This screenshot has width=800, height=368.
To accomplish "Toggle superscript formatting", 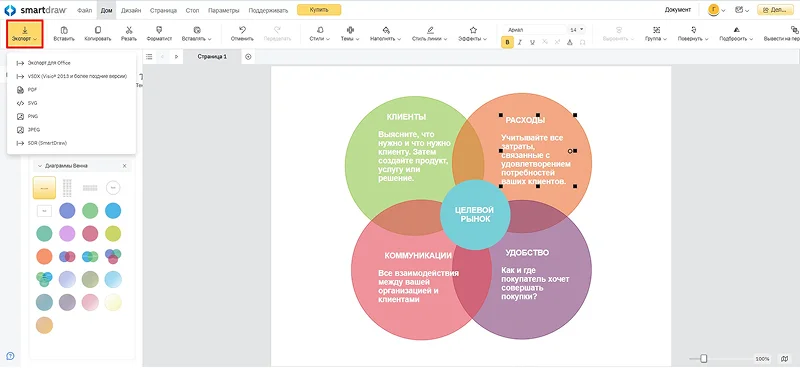I will click(x=557, y=42).
